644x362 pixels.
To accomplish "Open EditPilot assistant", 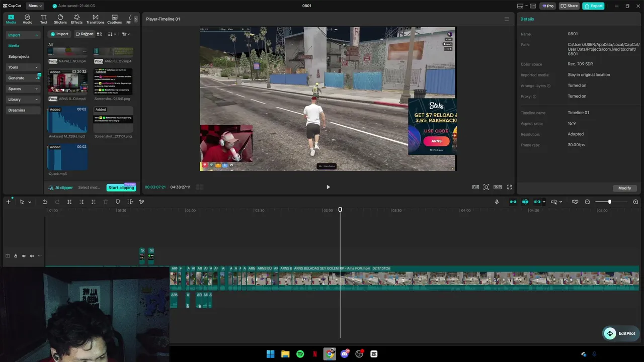I will tap(620, 333).
